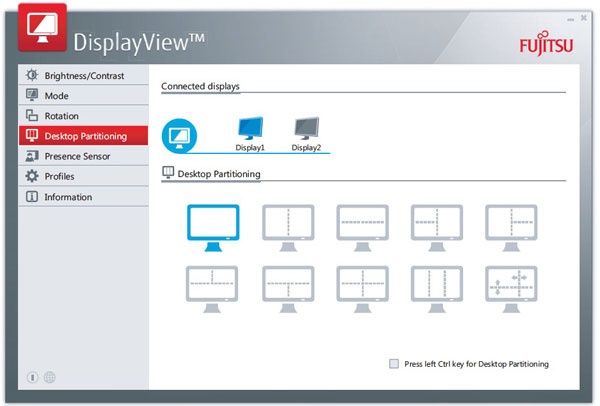
Task: Choose layout with bottom half split vertically
Action: [288, 290]
